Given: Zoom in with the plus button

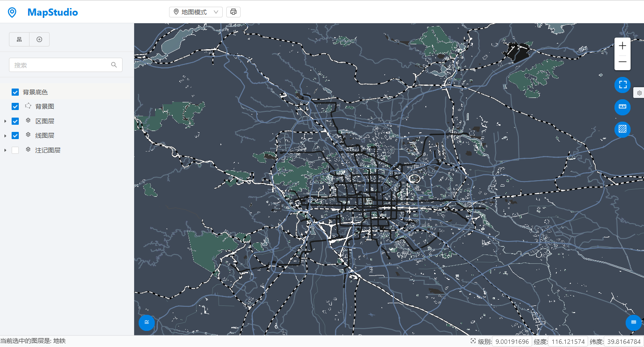Looking at the screenshot, I should point(623,46).
